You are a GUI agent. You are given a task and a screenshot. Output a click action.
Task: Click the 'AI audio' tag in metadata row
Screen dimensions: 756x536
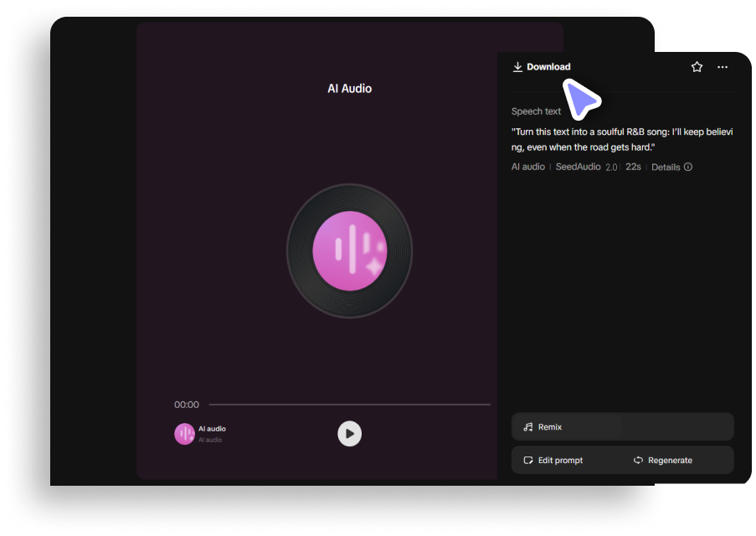528,167
